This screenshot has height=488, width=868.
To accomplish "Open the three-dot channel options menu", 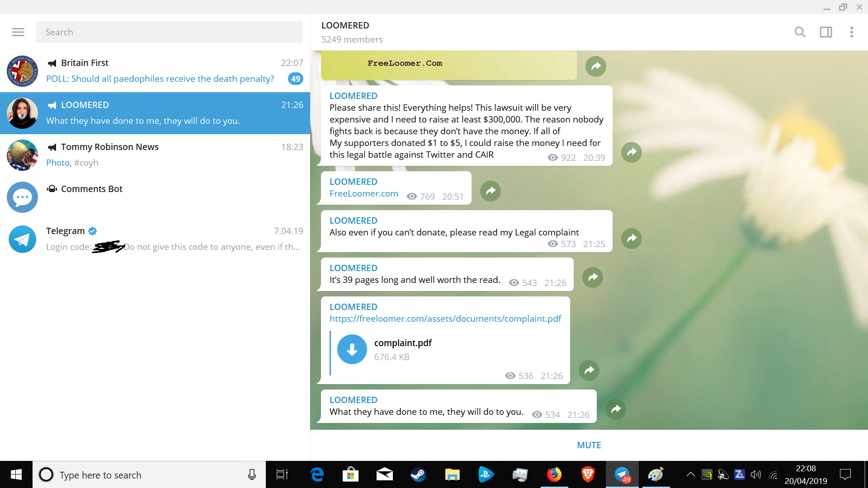I will pyautogui.click(x=851, y=32).
